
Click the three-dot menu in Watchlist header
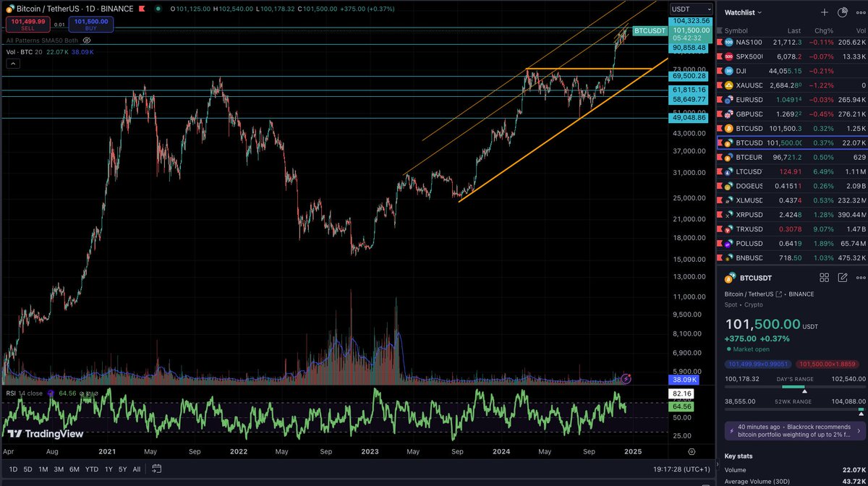point(860,12)
